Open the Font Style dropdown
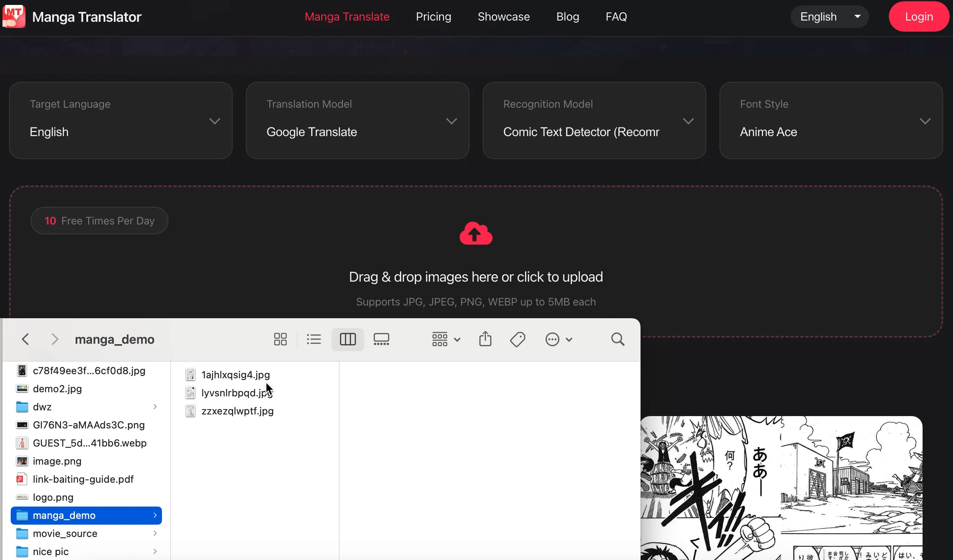Image resolution: width=953 pixels, height=560 pixels. [925, 120]
